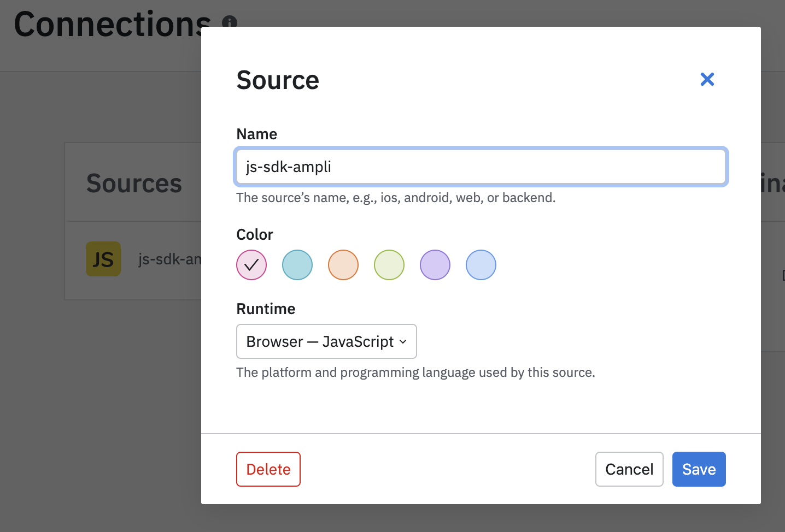Choose the teal color circle

coord(297,265)
